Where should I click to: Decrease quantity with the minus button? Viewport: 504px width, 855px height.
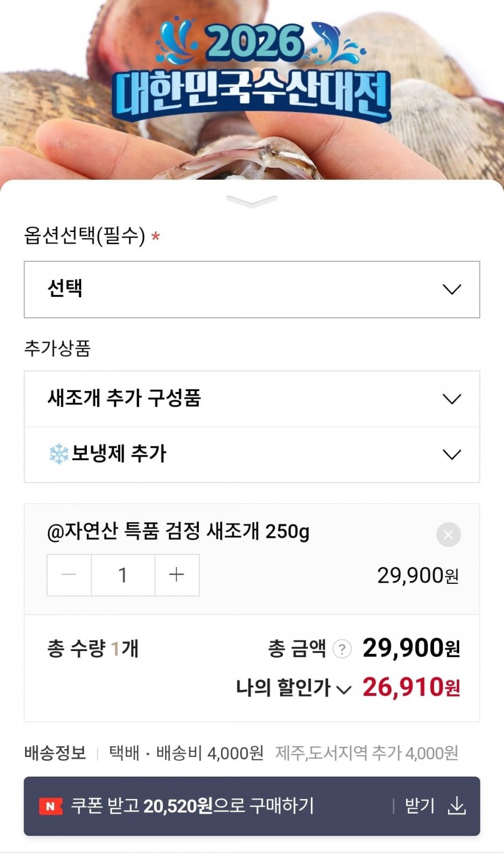pyautogui.click(x=69, y=575)
